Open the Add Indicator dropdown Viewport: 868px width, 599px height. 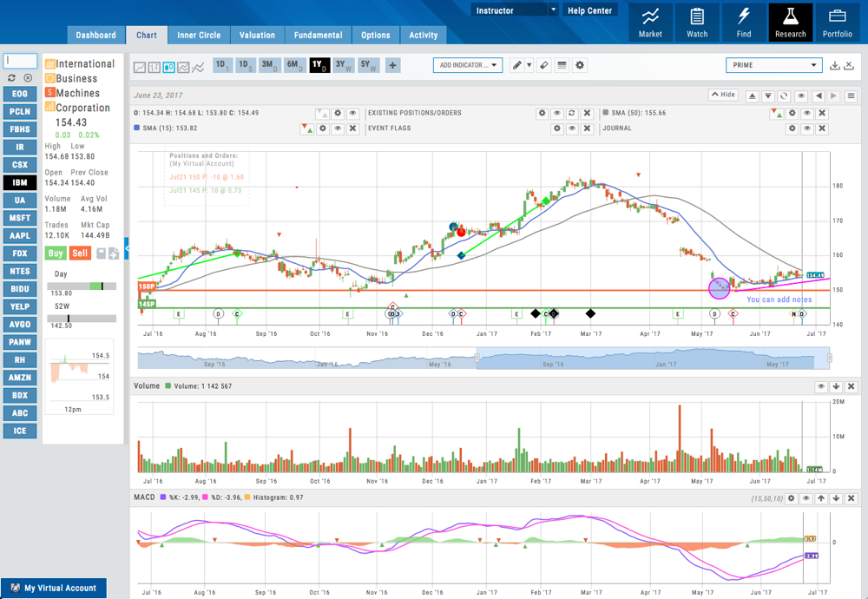(468, 65)
